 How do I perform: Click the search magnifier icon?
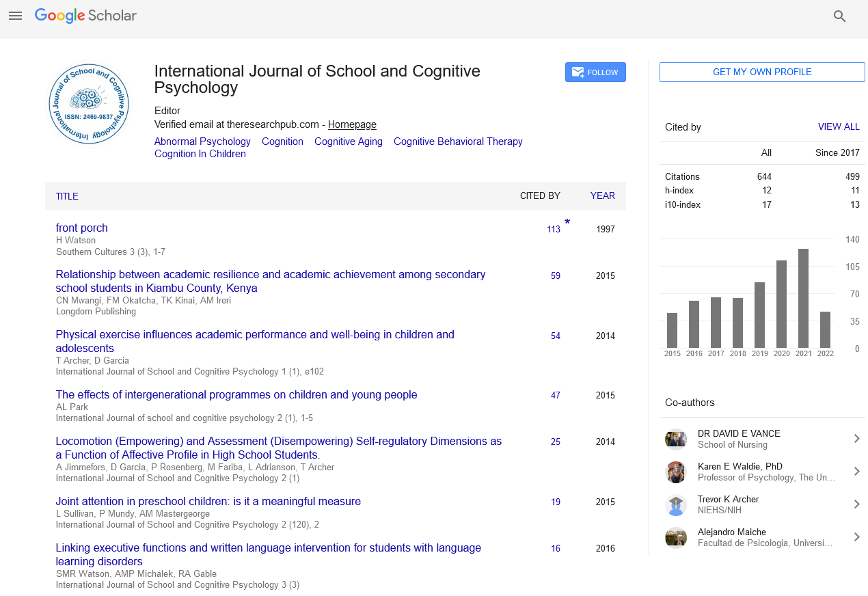pyautogui.click(x=840, y=16)
